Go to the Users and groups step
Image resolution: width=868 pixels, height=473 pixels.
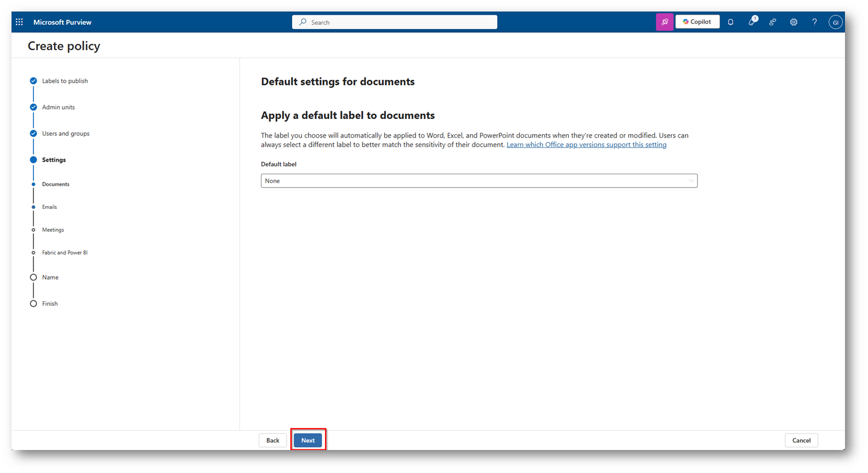[66, 133]
